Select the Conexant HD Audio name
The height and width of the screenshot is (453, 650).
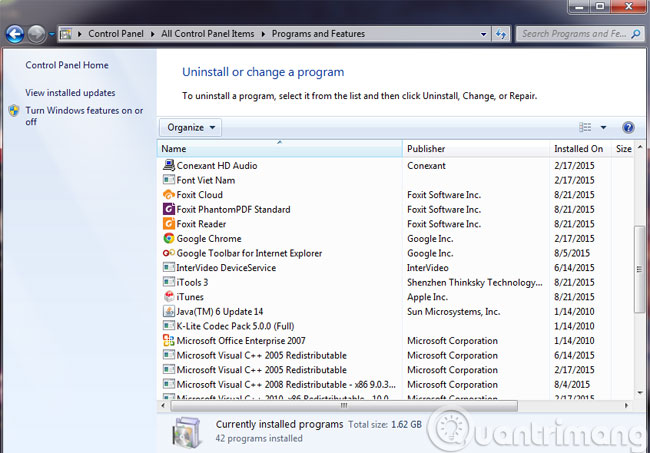217,166
